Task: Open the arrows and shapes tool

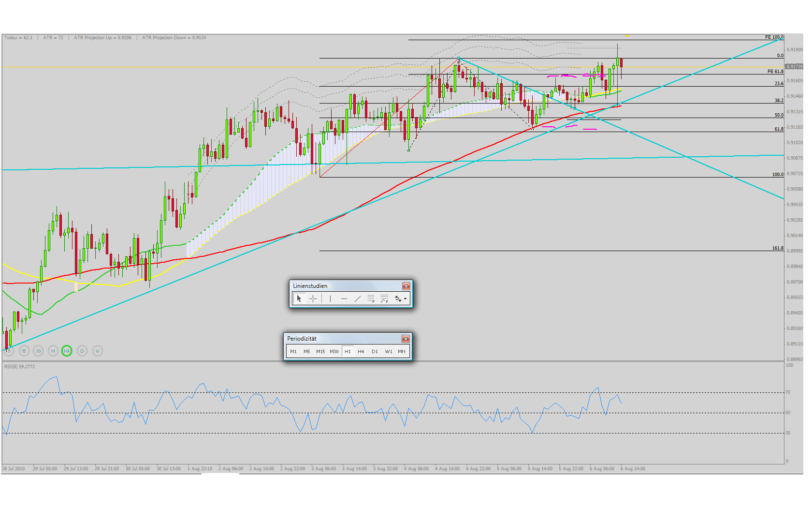Action: tap(398, 299)
